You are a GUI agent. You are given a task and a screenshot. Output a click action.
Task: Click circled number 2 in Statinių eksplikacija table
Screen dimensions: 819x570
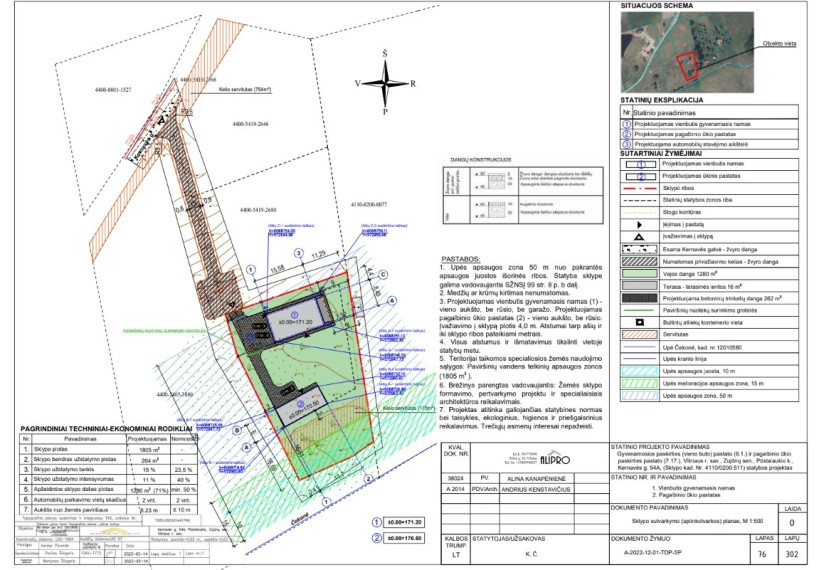point(627,134)
